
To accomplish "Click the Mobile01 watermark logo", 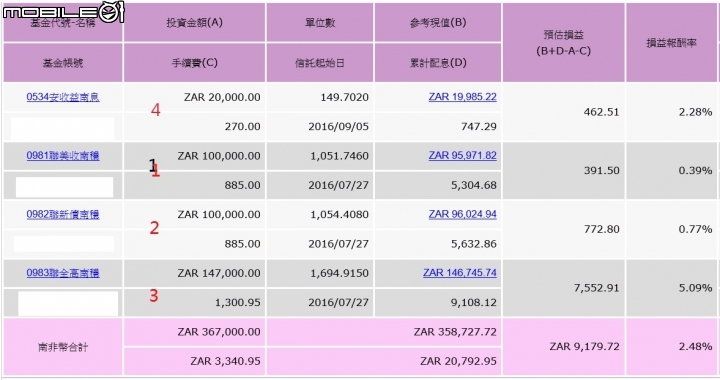I will pos(64,12).
